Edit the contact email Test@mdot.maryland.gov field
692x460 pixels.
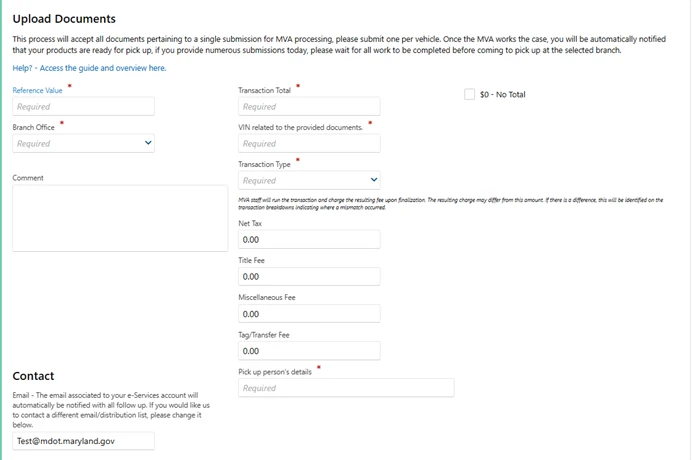click(x=83, y=441)
